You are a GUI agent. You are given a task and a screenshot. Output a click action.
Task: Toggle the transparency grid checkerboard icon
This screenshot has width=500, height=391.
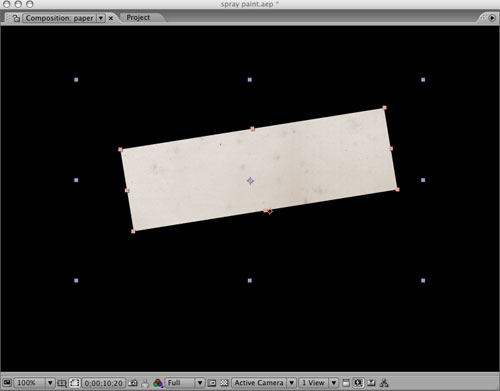(x=224, y=383)
